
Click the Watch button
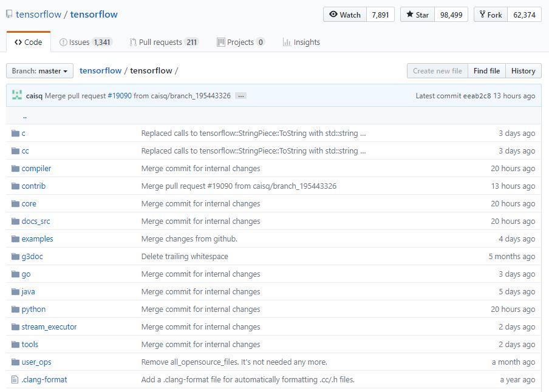coord(345,15)
